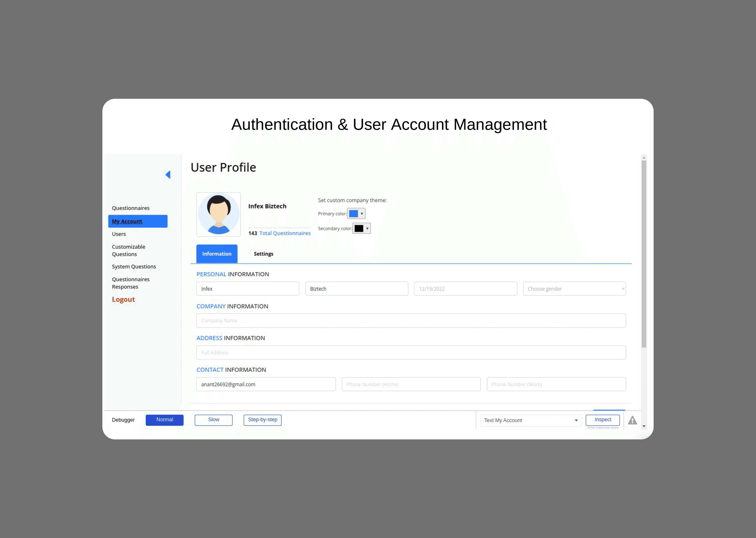Viewport: 756px width, 538px height.
Task: Collapse the sidebar with the blue arrow
Action: (168, 175)
